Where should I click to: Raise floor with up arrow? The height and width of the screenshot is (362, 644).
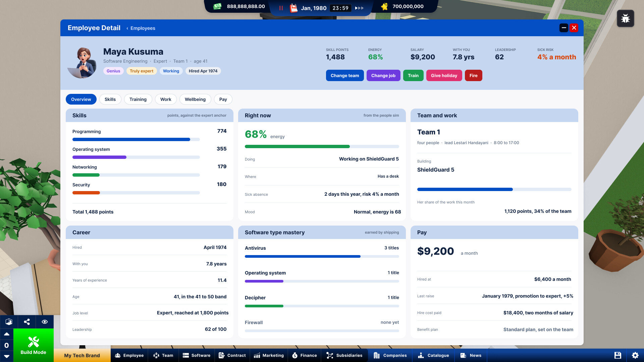[6, 334]
